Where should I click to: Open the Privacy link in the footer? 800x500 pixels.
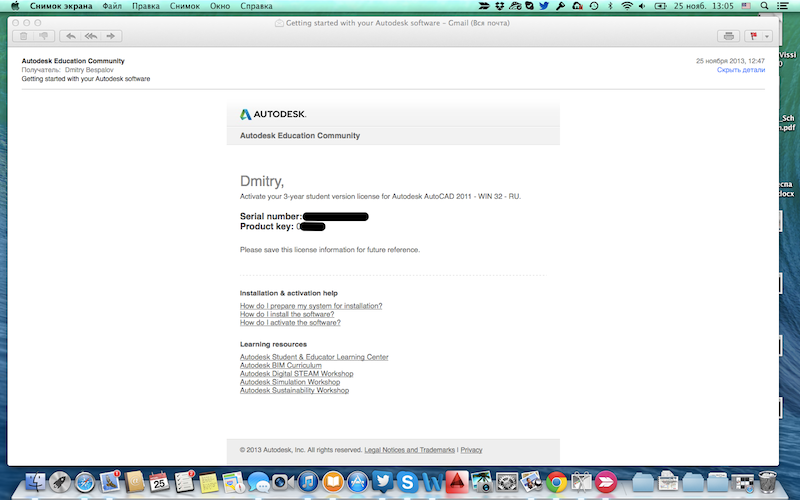point(471,450)
